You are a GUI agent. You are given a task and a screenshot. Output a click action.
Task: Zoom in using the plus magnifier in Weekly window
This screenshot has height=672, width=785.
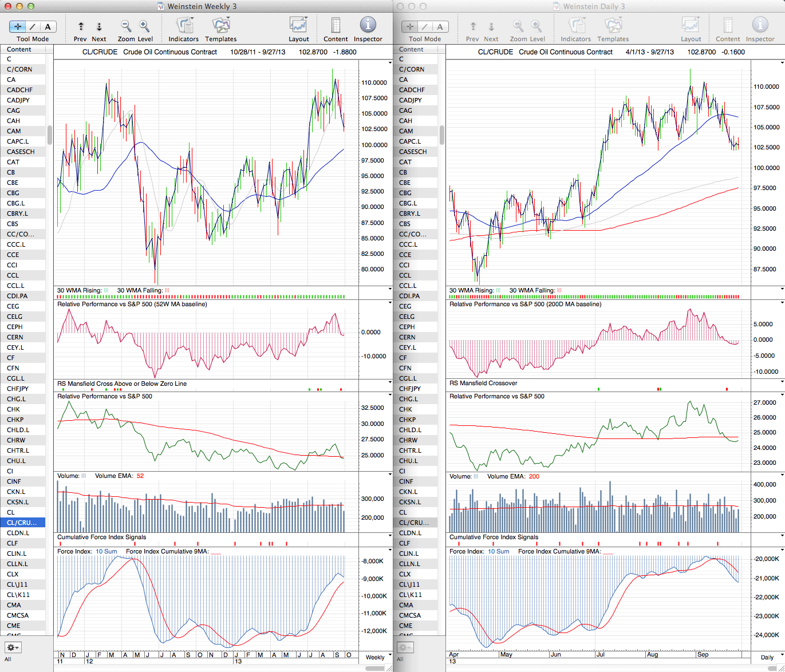[144, 26]
